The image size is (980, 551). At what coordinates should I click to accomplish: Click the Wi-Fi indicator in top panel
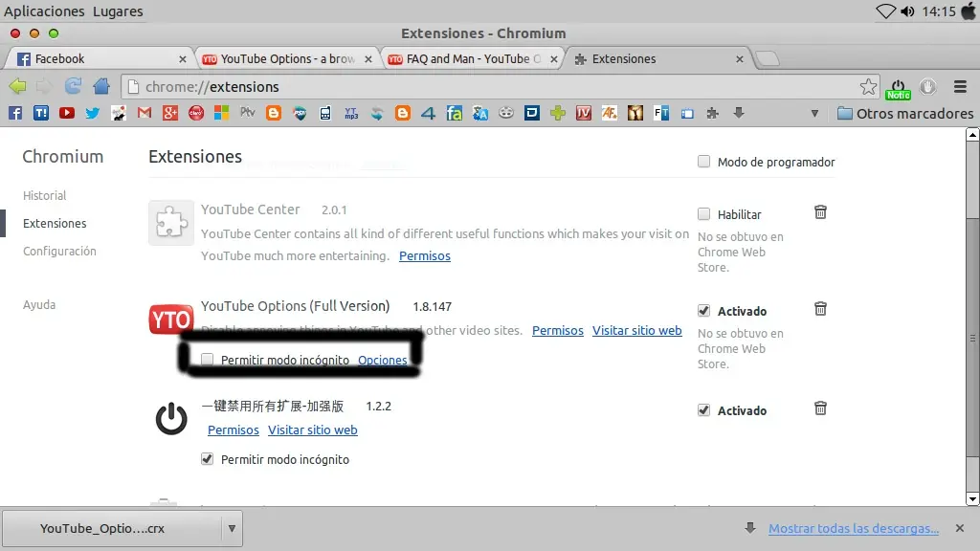(885, 11)
